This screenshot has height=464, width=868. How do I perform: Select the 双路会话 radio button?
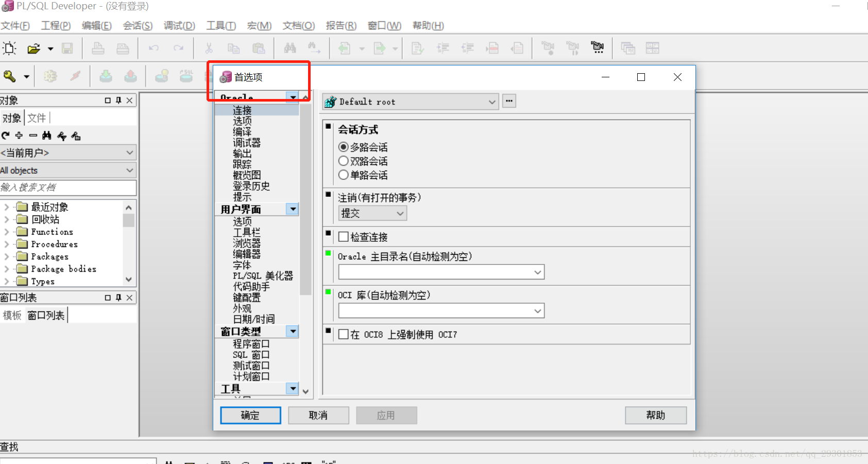tap(344, 161)
